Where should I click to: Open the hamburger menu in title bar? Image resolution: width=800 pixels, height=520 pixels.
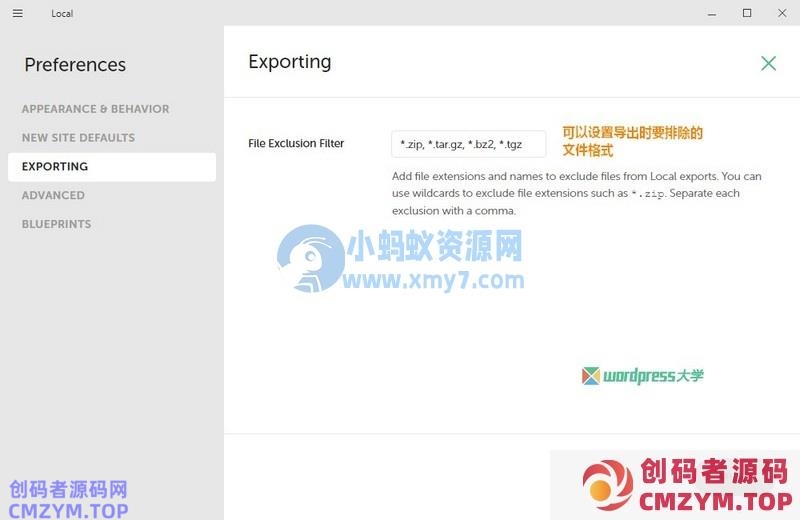(18, 13)
